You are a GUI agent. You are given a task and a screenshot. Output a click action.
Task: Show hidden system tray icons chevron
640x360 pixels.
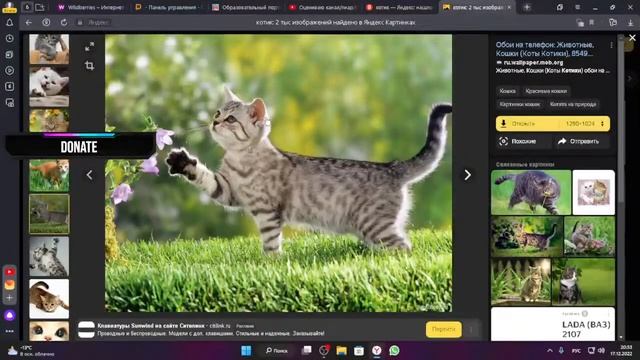(549, 351)
